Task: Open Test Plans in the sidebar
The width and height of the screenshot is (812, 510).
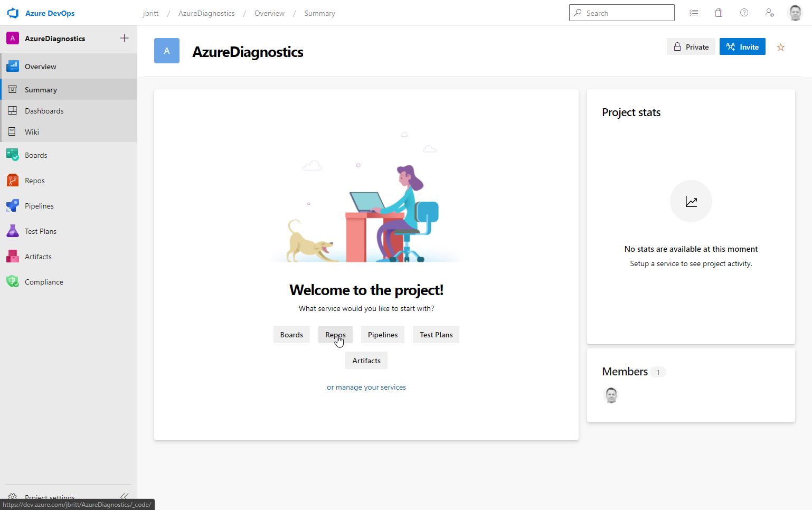Action: [x=69, y=231]
